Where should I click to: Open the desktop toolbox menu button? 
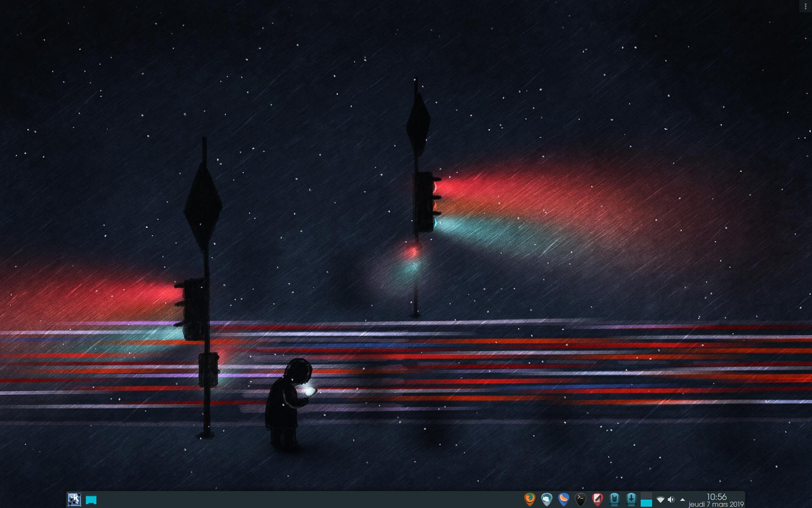click(x=806, y=6)
